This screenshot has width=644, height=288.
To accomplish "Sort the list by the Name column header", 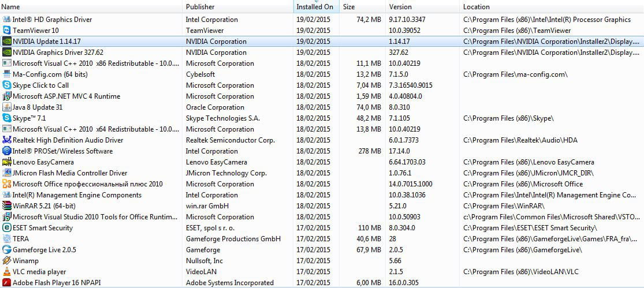I will [91, 6].
